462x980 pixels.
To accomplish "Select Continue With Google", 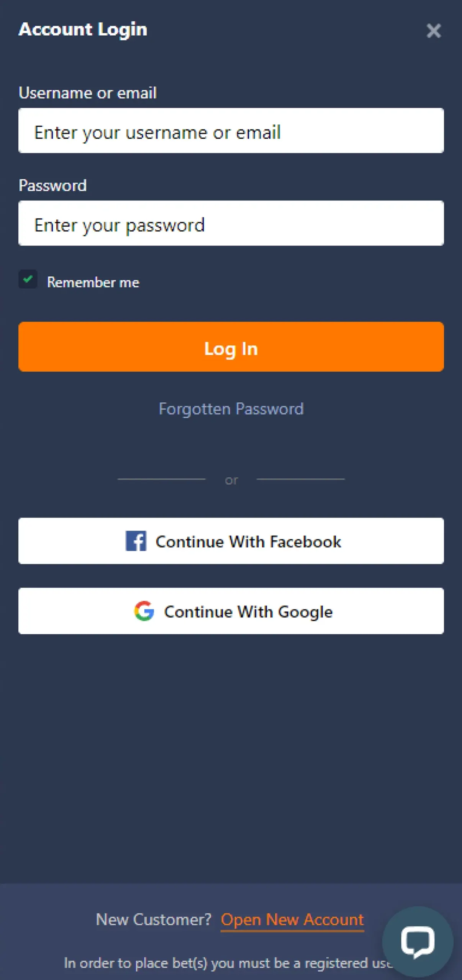I will [x=231, y=611].
